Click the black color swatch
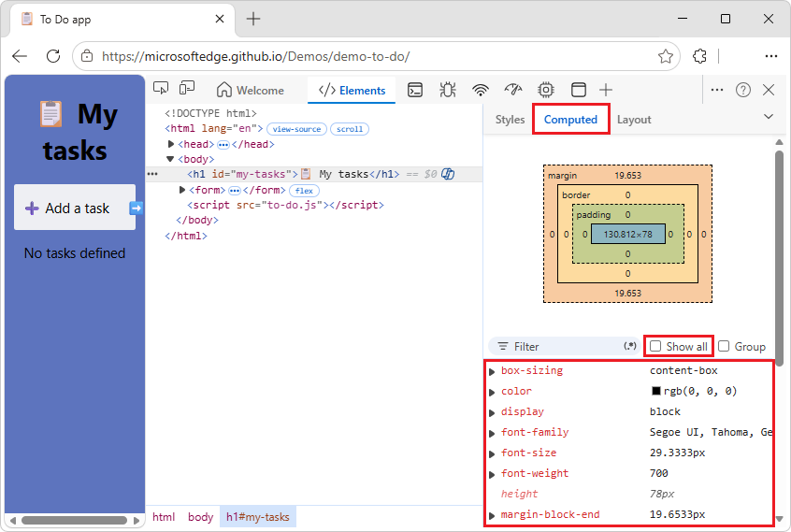The image size is (791, 532). 655,391
